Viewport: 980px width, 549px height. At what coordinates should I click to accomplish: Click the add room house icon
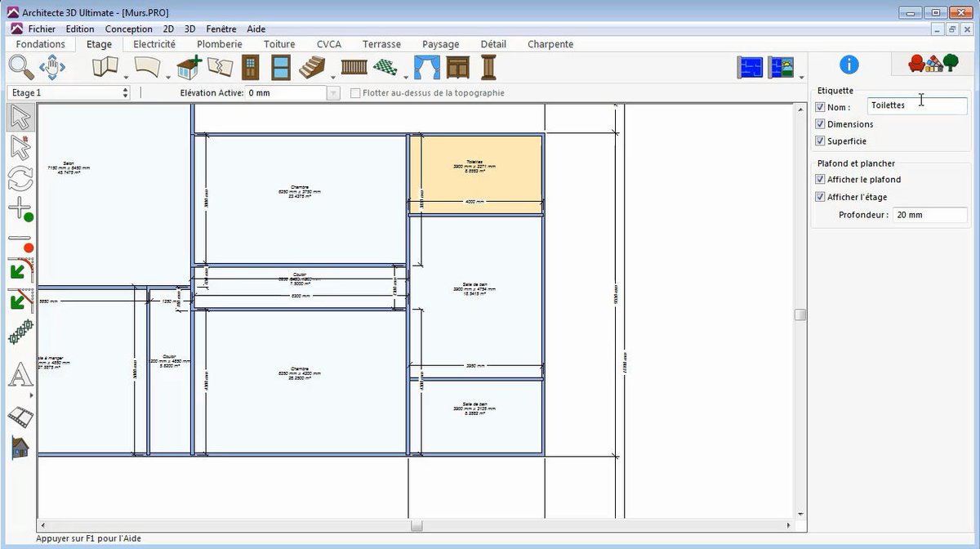pos(189,67)
